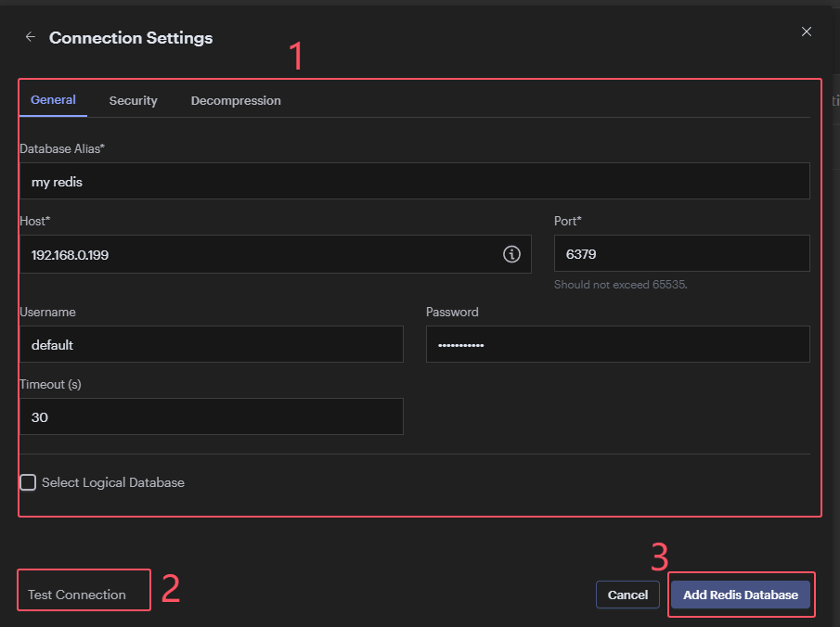Click the 'Password' label text
This screenshot has width=840, height=627.
[x=452, y=313]
